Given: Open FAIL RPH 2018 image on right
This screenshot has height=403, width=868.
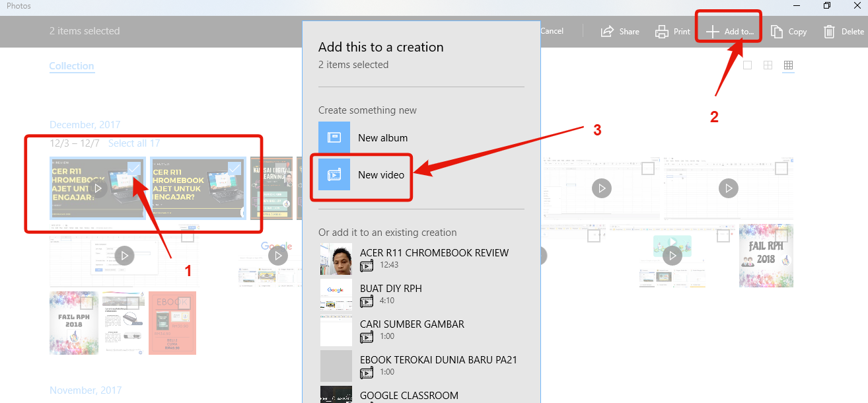Looking at the screenshot, I should tap(766, 256).
